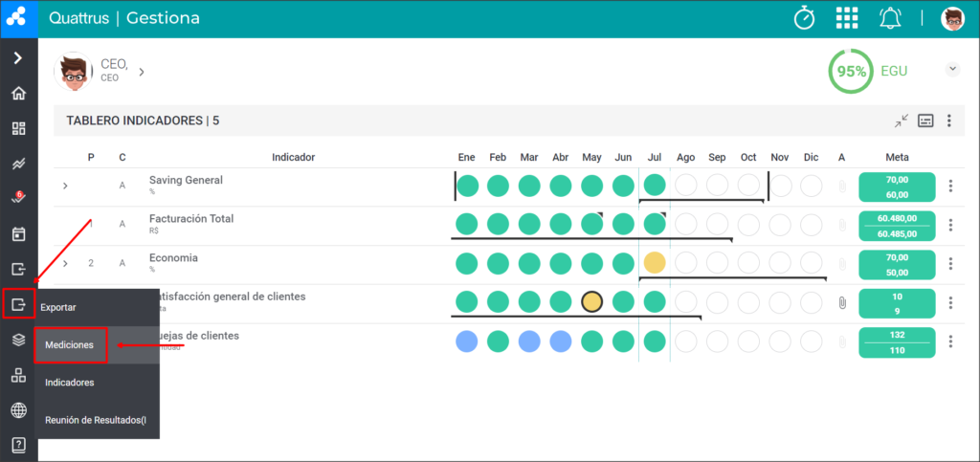Open the Satisfacción row attachment paperclip

(842, 303)
